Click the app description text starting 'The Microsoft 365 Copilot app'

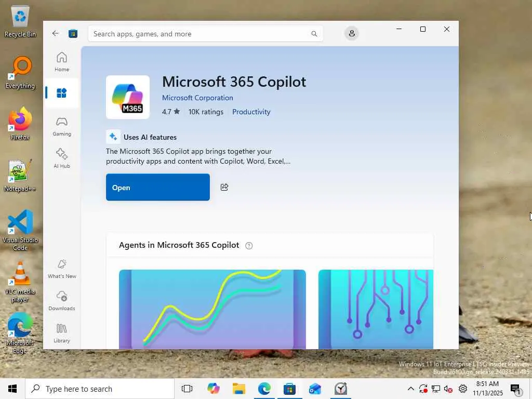coord(198,156)
